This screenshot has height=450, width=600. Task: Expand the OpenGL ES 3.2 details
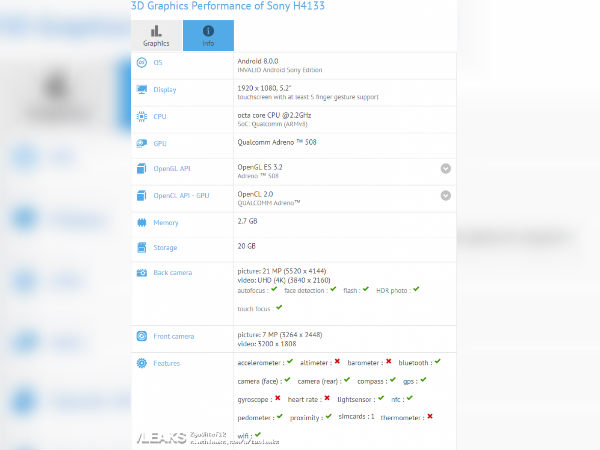445,168
